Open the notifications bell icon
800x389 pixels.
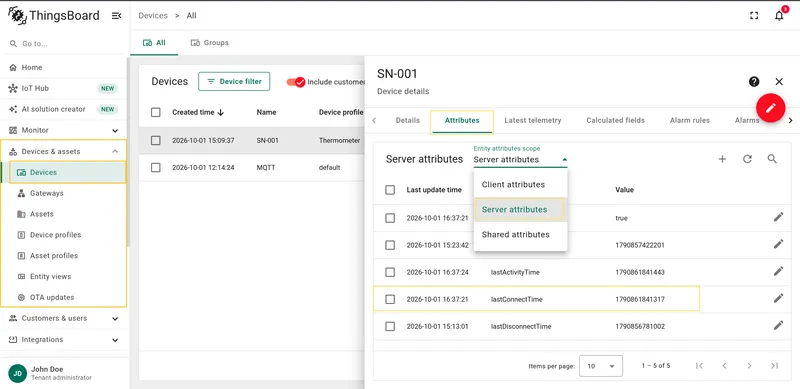779,16
